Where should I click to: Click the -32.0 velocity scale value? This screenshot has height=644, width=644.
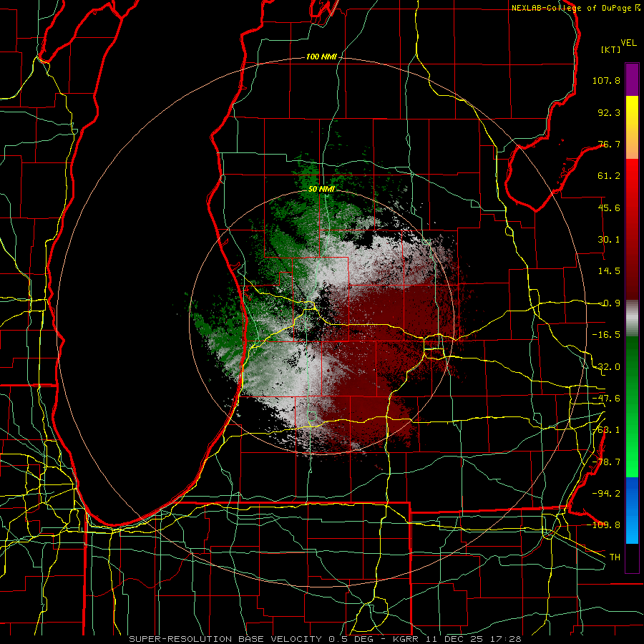606,367
